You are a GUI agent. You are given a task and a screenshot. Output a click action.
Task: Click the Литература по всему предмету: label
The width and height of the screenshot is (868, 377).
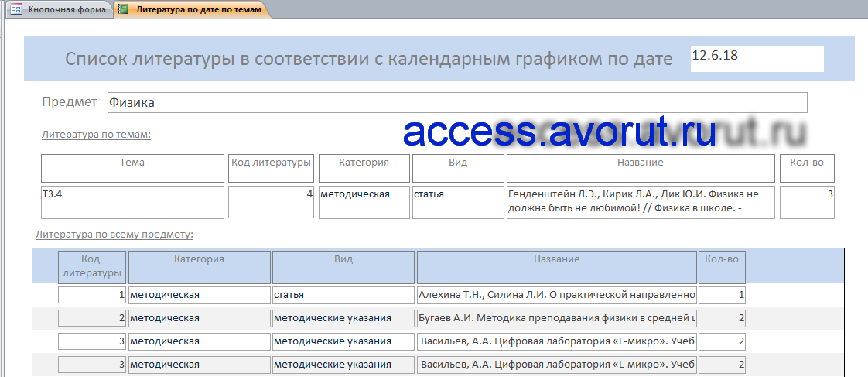click(x=114, y=234)
